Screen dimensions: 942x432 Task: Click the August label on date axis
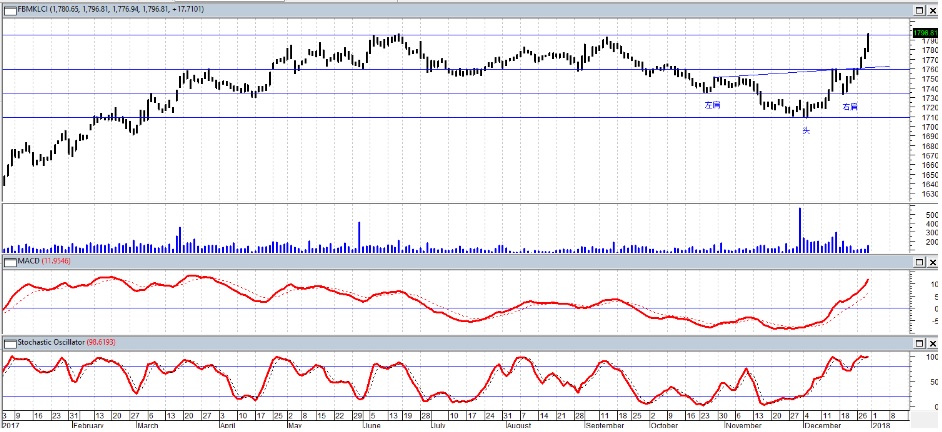[x=519, y=425]
